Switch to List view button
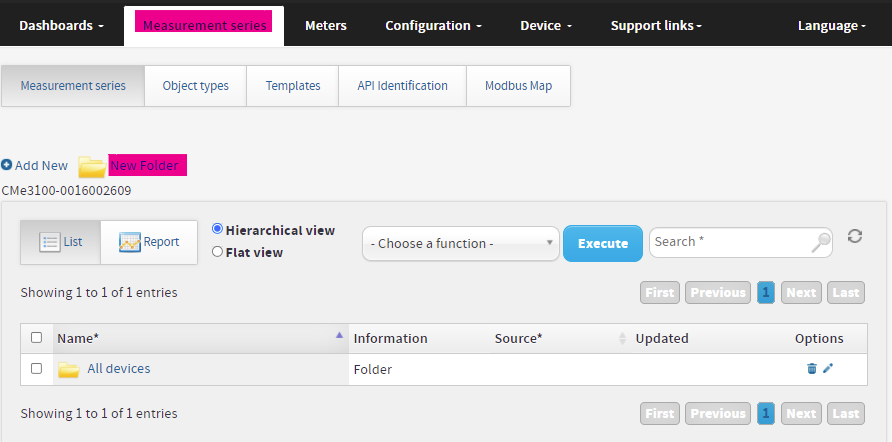The height and width of the screenshot is (442, 892). pos(60,242)
